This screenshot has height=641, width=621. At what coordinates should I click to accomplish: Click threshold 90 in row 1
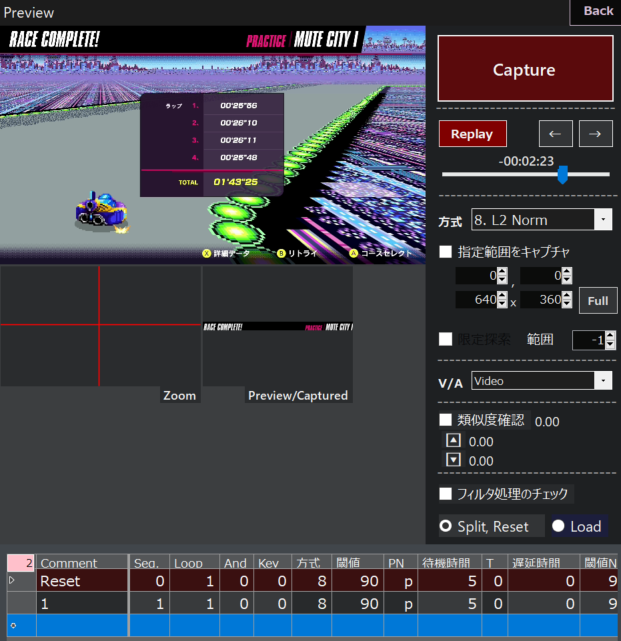(x=358, y=603)
